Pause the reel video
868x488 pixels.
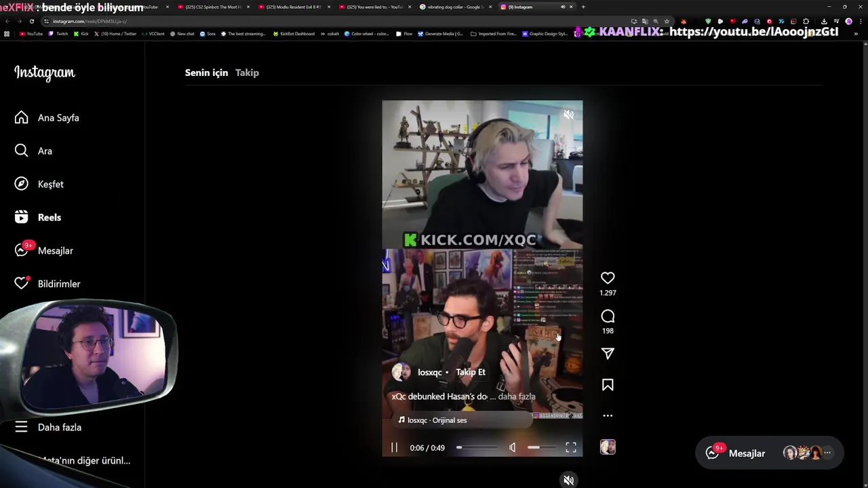394,447
